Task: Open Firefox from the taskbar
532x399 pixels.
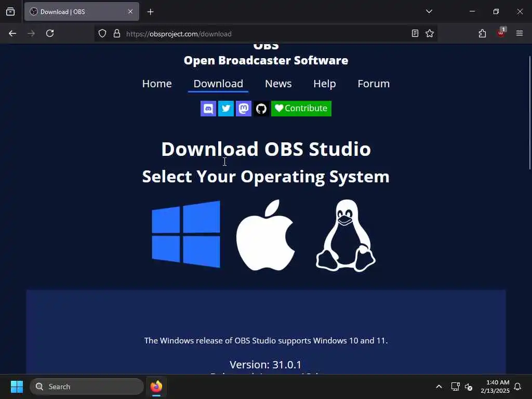Action: pos(156,387)
